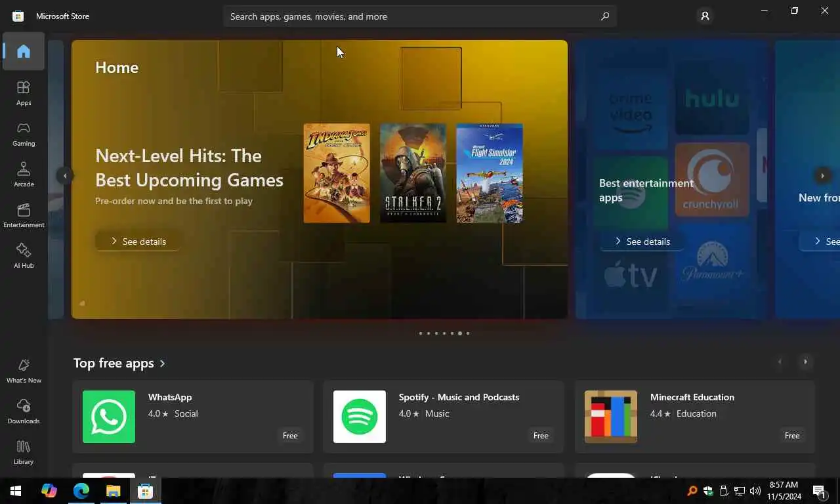Open the Flight Simulator 2024 game cover
This screenshot has height=504, width=840.
point(490,173)
